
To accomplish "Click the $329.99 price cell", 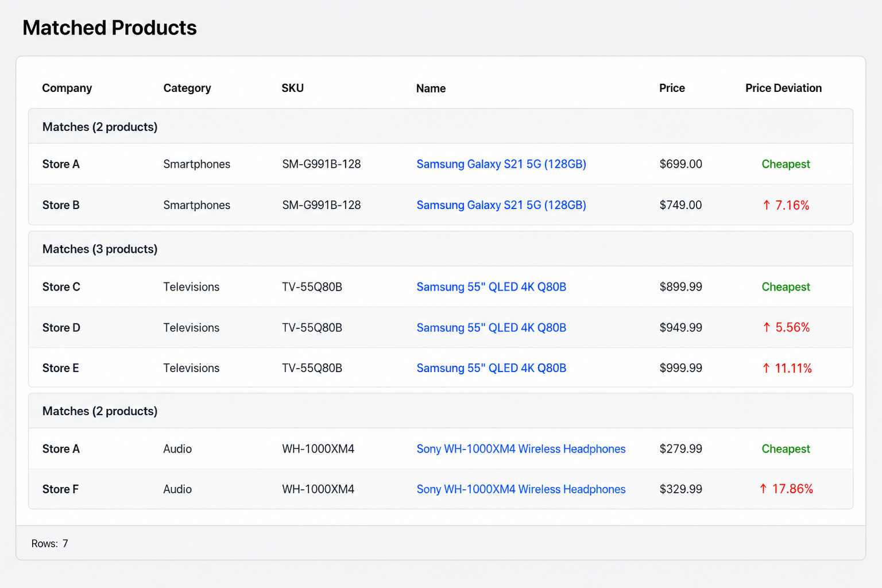I will 681,489.
